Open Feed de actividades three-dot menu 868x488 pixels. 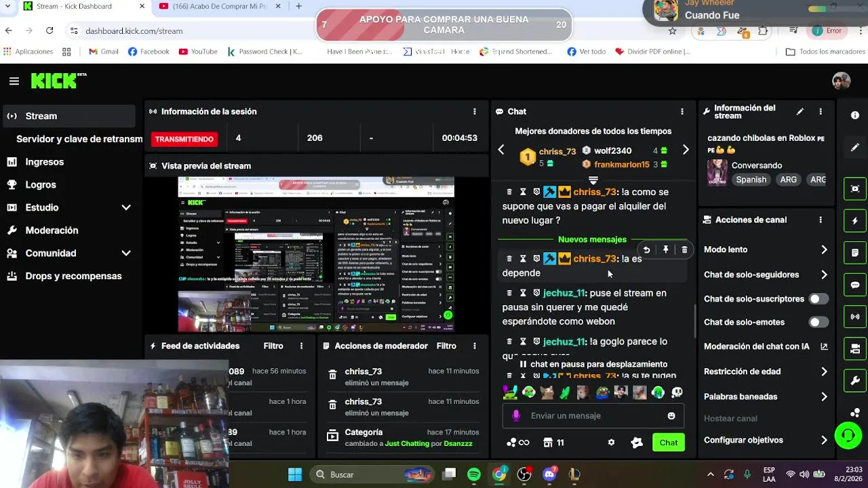point(301,346)
